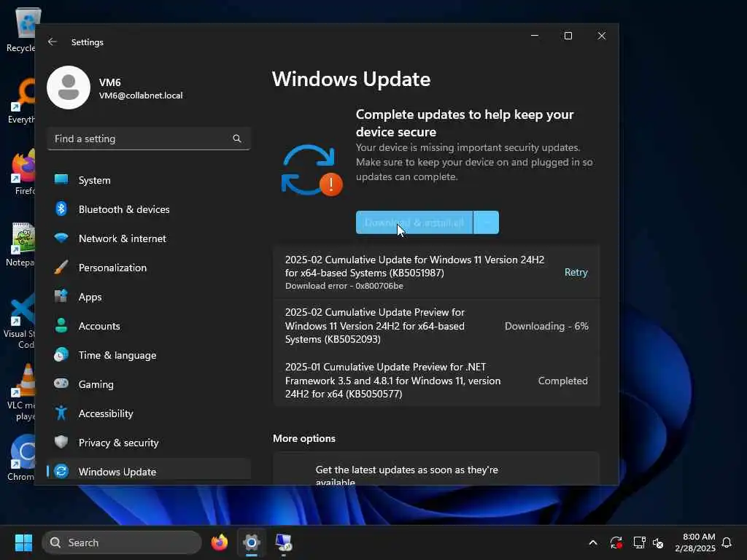Go to the Apps settings page

pyautogui.click(x=149, y=297)
